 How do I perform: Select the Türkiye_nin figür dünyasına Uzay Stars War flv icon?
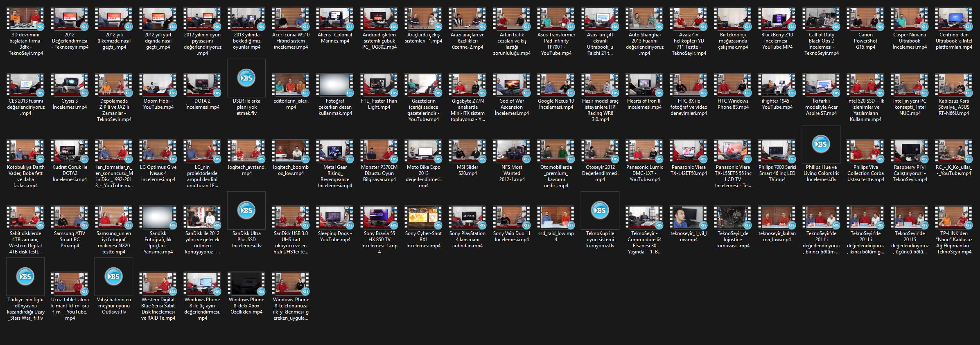coord(25,277)
